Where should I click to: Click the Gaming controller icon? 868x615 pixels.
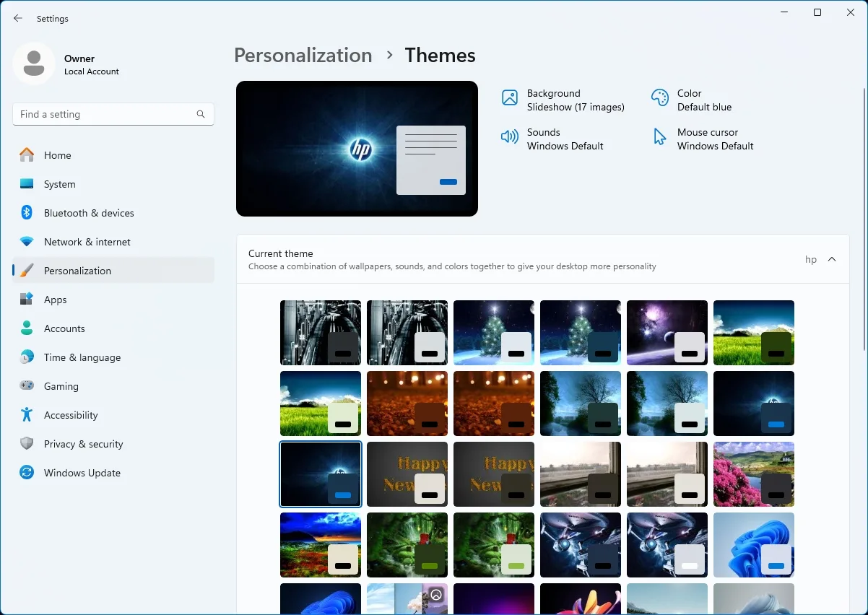(x=27, y=386)
